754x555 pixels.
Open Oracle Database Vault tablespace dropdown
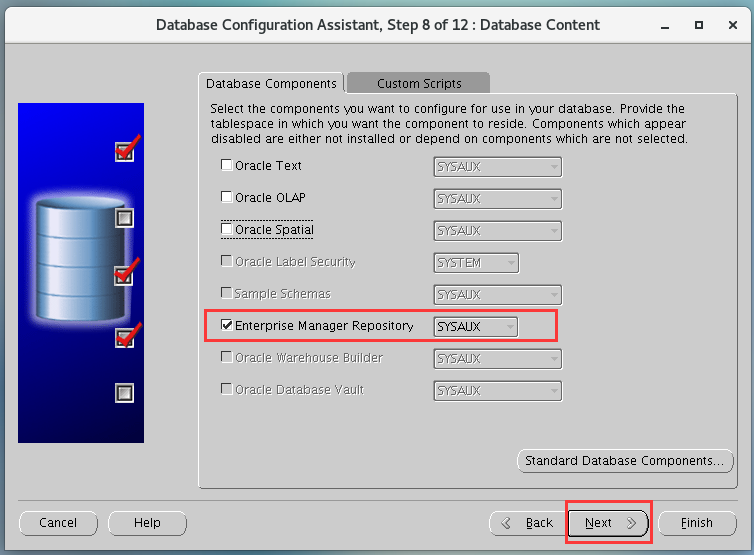pyautogui.click(x=498, y=391)
